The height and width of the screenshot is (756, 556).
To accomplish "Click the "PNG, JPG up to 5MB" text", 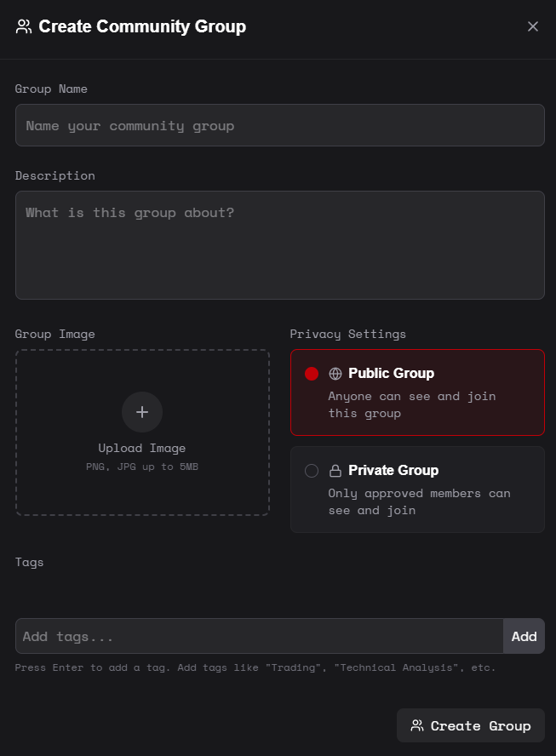I will pyautogui.click(x=142, y=467).
